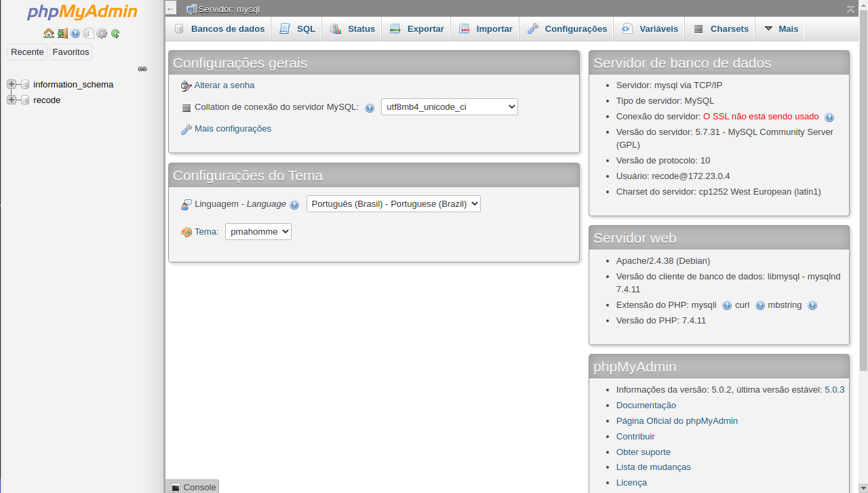Click the Alterar a senha link
The height and width of the screenshot is (493, 868).
[224, 85]
